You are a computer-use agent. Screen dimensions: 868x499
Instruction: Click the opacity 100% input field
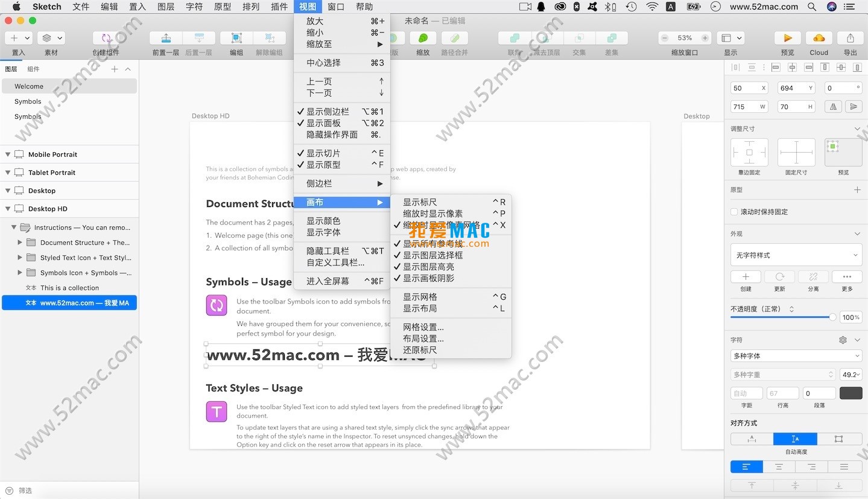tap(851, 317)
